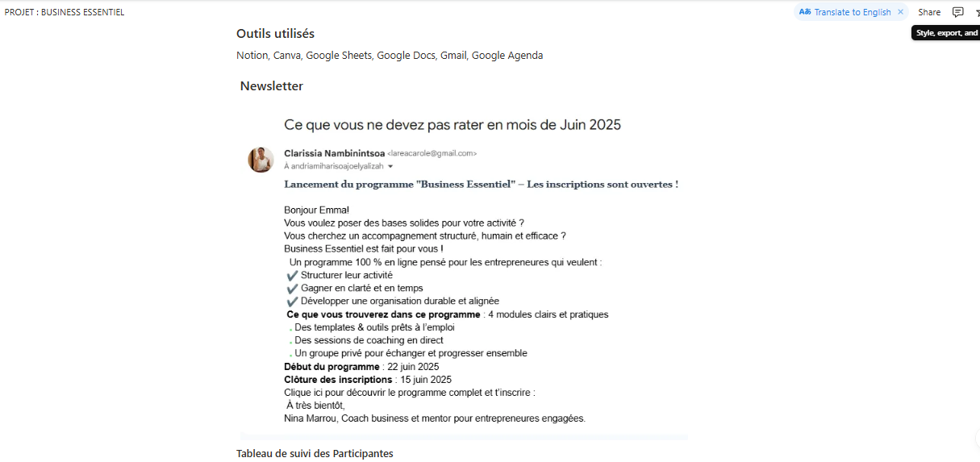Open the Share menu

tap(929, 12)
